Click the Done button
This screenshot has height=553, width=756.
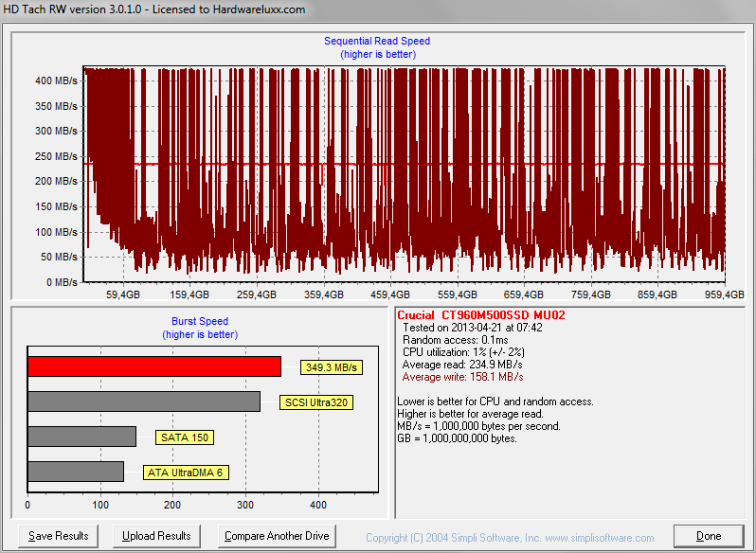709,536
